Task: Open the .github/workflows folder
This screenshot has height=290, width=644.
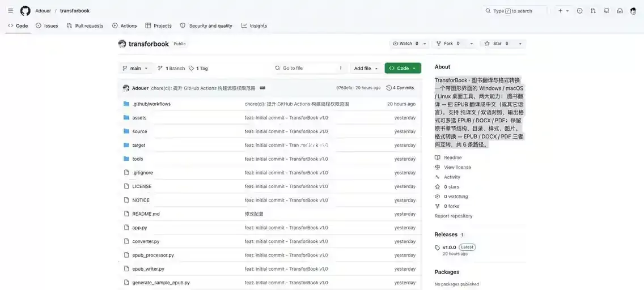Action: [x=151, y=104]
